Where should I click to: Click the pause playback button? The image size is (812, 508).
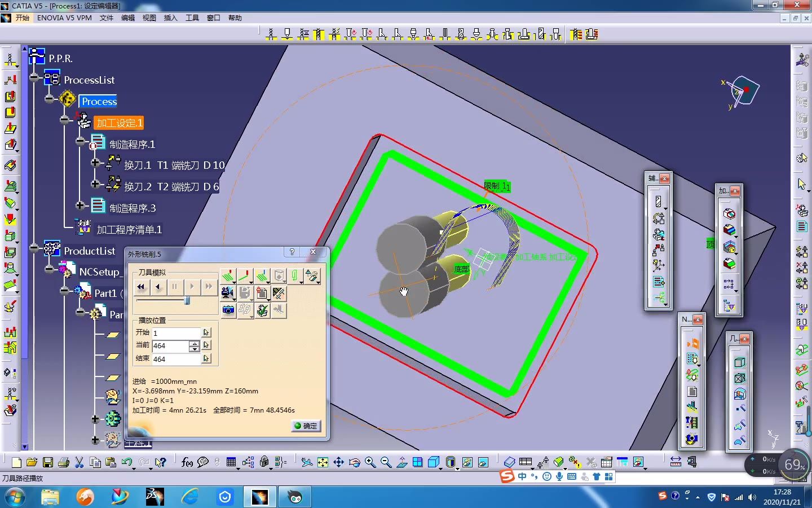[175, 287]
